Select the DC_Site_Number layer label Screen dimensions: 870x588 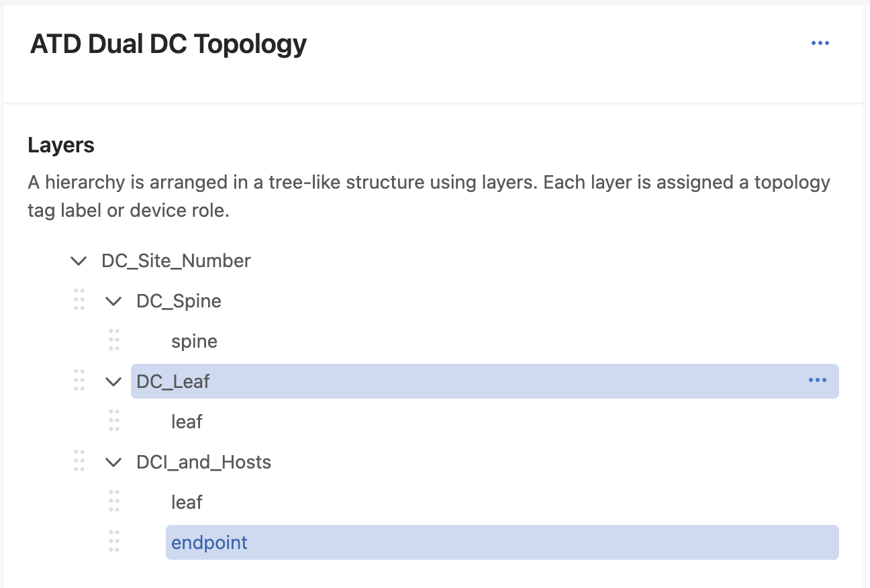(x=176, y=260)
